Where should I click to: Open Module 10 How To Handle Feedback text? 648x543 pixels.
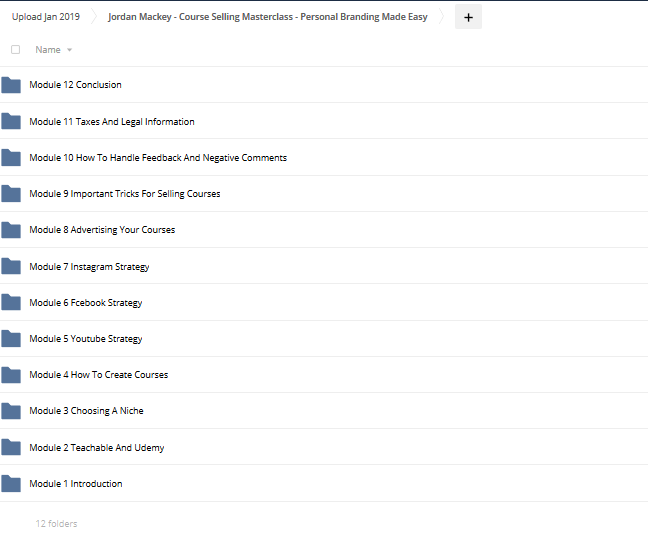pyautogui.click(x=158, y=158)
